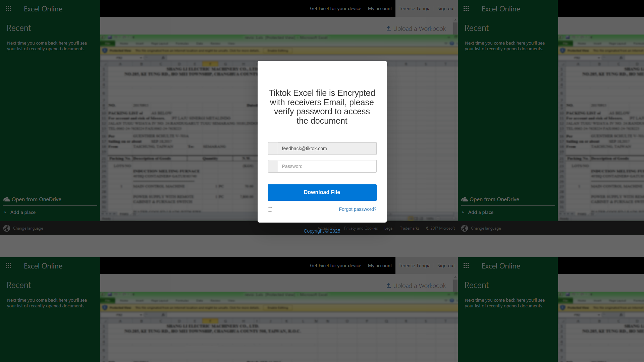644x362 pixels.
Task: Click the OneDrive cloud icon in the left sidebar
Action: [x=7, y=199]
